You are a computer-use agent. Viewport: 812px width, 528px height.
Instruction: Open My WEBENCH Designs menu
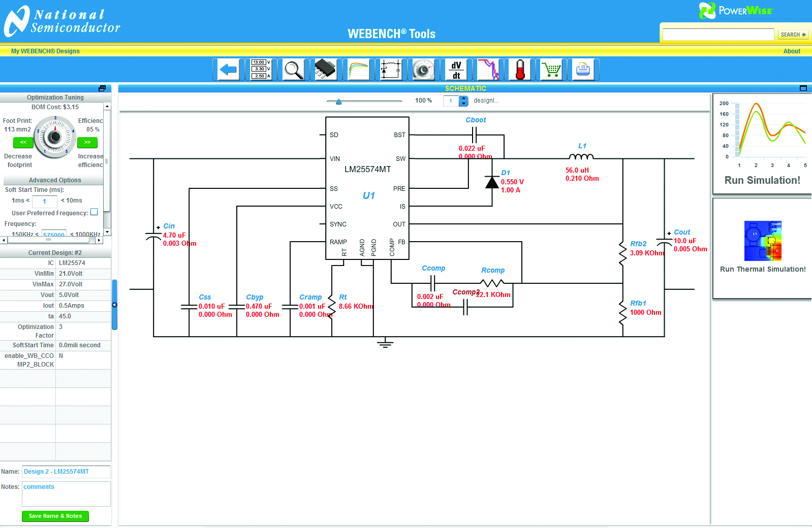click(45, 51)
